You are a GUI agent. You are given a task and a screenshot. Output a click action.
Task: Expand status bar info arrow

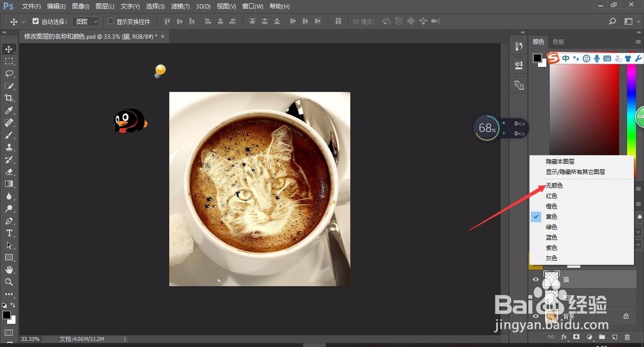125,339
